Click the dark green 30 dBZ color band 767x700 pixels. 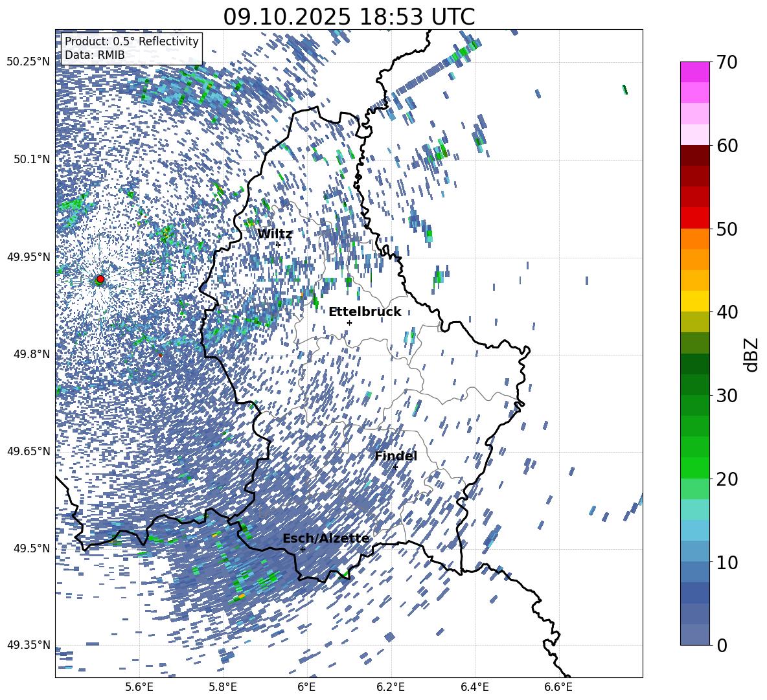click(694, 385)
